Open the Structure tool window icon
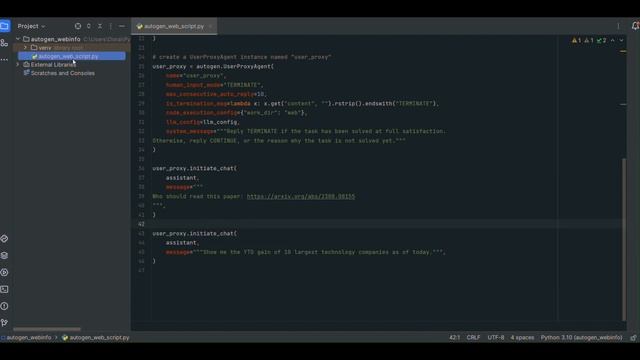The image size is (640, 360). [x=4, y=43]
